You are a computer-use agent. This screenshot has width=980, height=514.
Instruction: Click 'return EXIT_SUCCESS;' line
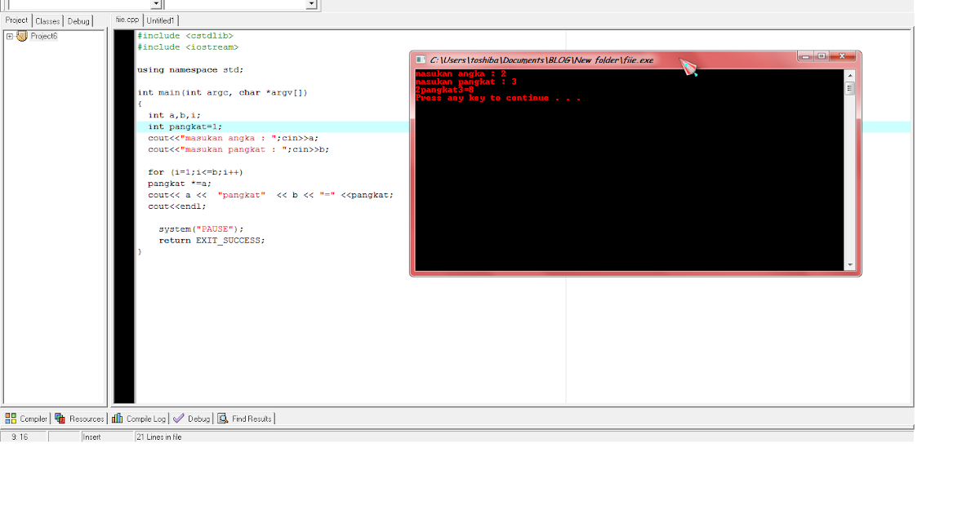tap(212, 241)
